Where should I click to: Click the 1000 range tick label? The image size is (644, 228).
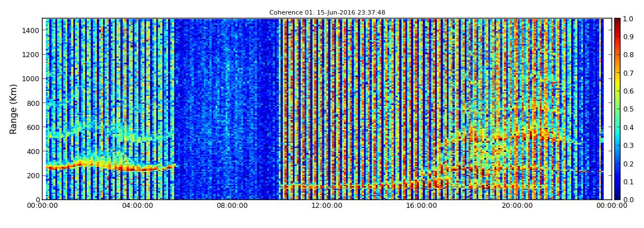(31, 79)
